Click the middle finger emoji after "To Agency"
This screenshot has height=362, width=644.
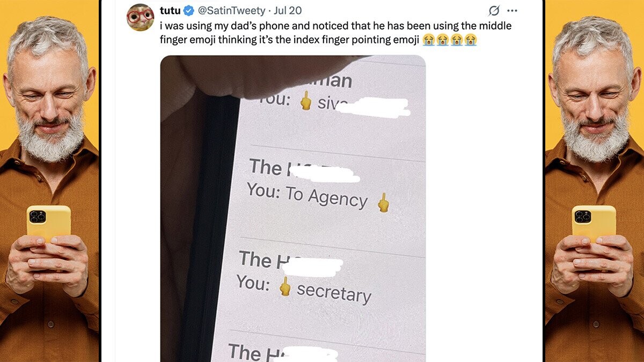point(383,202)
